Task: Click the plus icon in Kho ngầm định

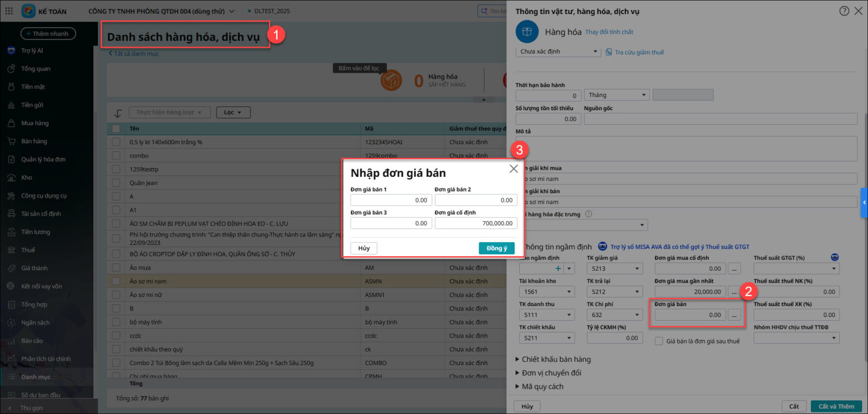Action: pos(558,269)
